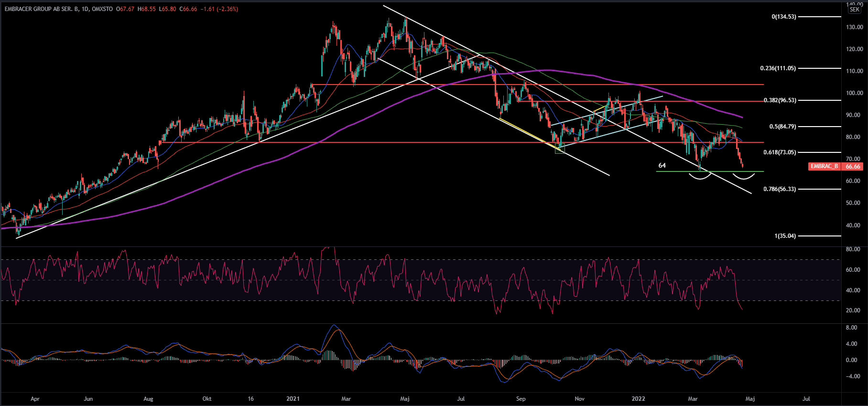Screen dimensions: 868x406
Task: Select the 0.5(84.79) Fibonacci level label
Action: click(x=782, y=127)
